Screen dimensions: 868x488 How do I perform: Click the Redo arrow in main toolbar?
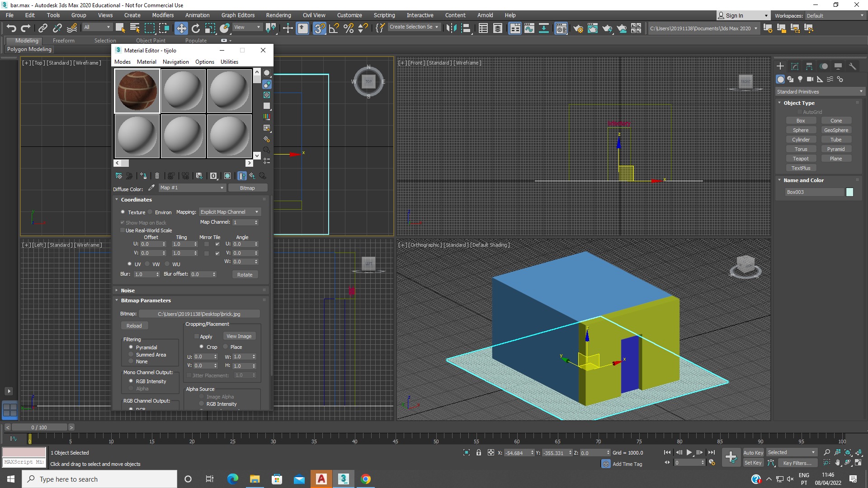(x=26, y=28)
